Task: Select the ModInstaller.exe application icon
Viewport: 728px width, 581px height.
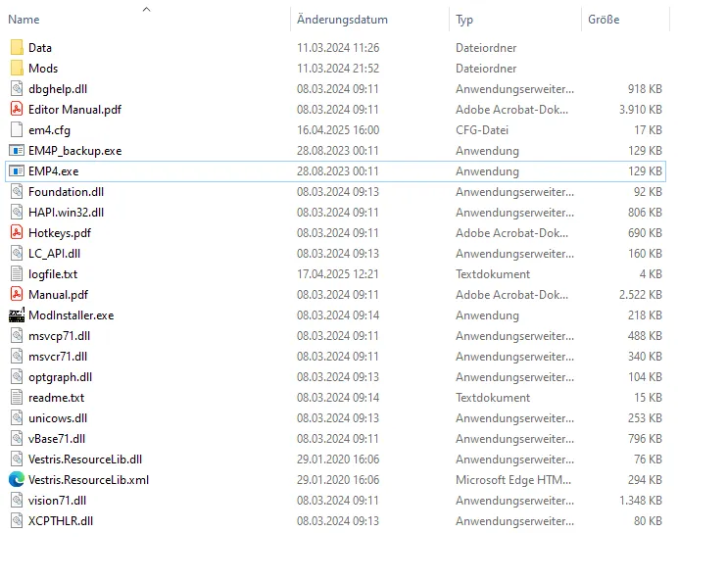Action: tap(17, 315)
